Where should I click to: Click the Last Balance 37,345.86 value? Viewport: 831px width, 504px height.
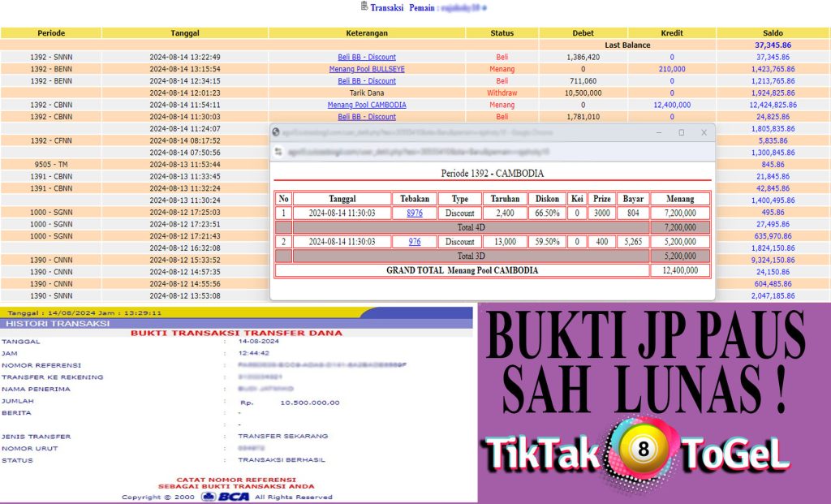pyautogui.click(x=773, y=45)
